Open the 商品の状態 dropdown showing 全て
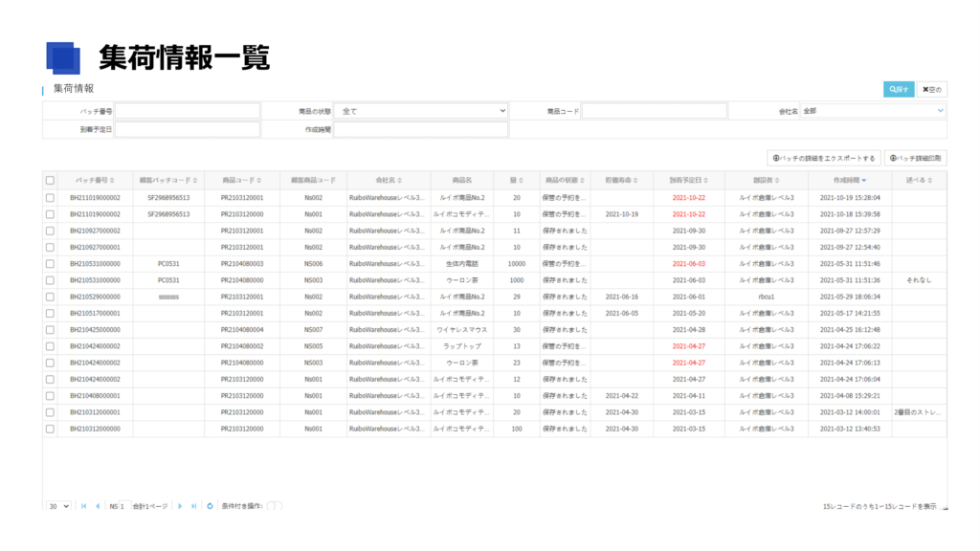Viewport: 980px width, 551px height. (421, 111)
